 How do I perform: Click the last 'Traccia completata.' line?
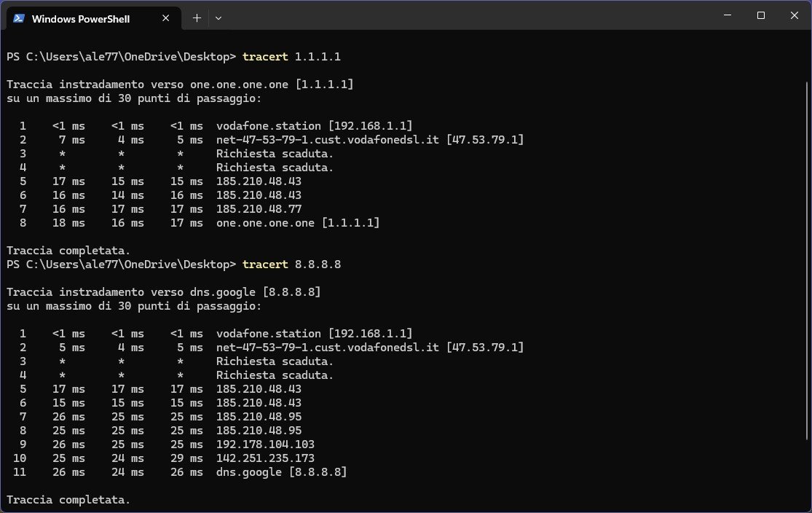pyautogui.click(x=68, y=500)
